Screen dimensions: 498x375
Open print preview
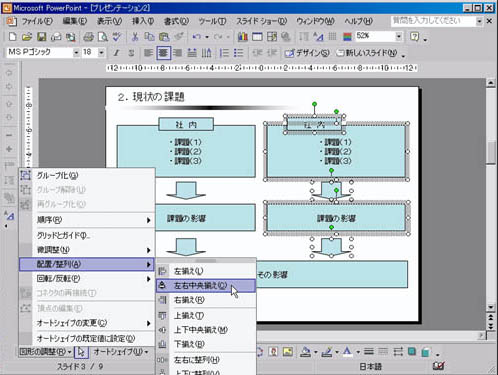pyautogui.click(x=103, y=36)
